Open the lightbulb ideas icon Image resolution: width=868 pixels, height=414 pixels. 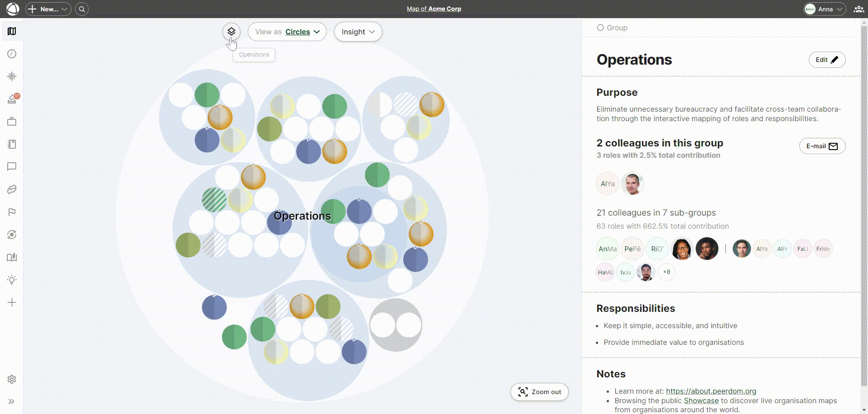12,280
